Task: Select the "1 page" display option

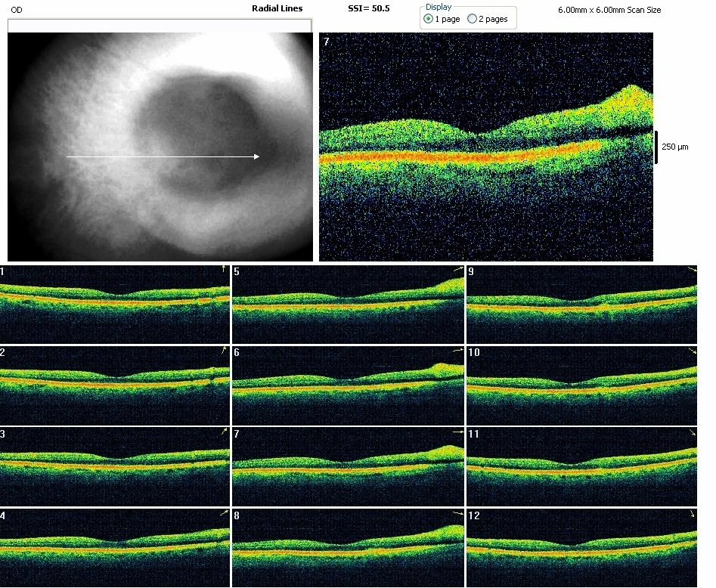Action: point(429,19)
